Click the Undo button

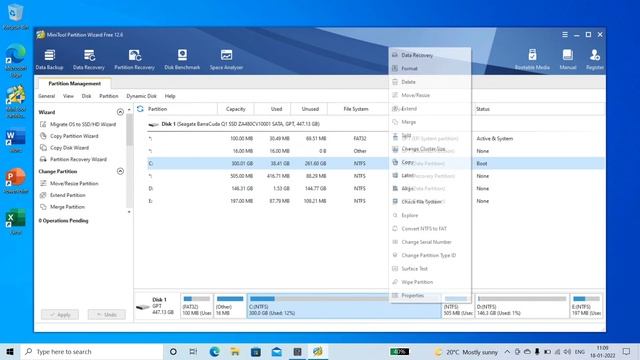click(107, 314)
